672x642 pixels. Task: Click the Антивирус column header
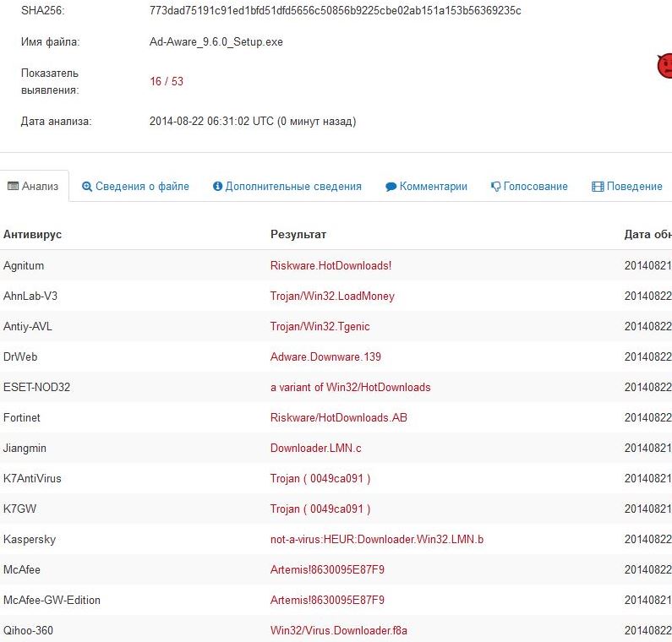[33, 234]
